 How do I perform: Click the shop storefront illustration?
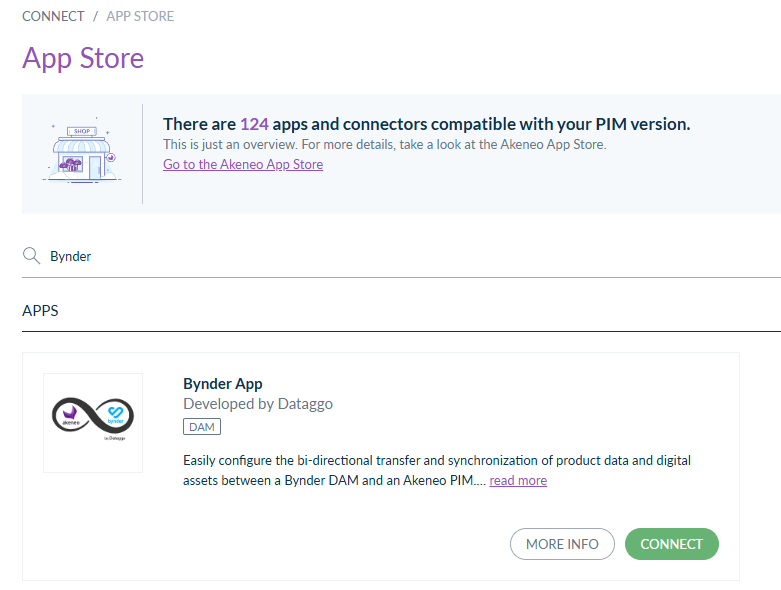tap(82, 154)
